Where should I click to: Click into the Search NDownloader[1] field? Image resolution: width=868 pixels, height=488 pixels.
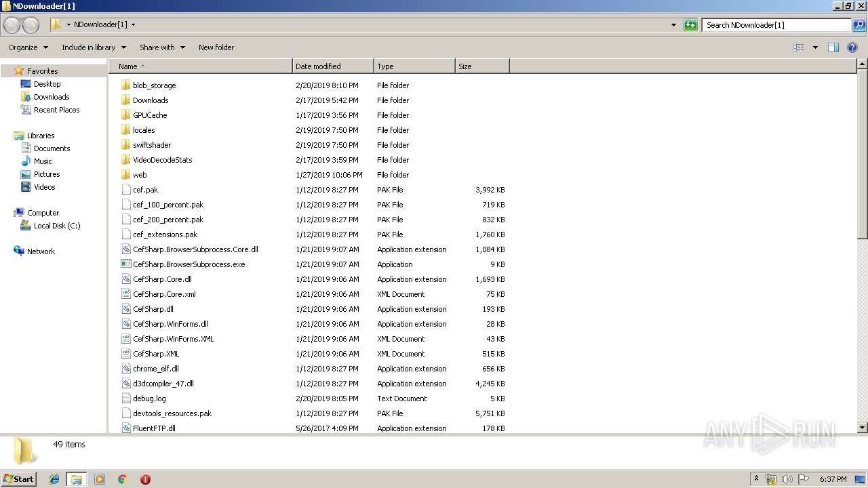pyautogui.click(x=776, y=25)
